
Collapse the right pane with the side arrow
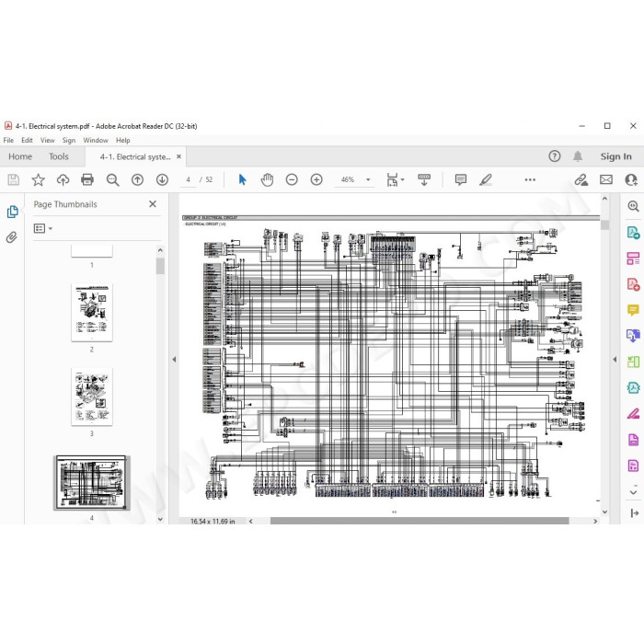pyautogui.click(x=615, y=360)
